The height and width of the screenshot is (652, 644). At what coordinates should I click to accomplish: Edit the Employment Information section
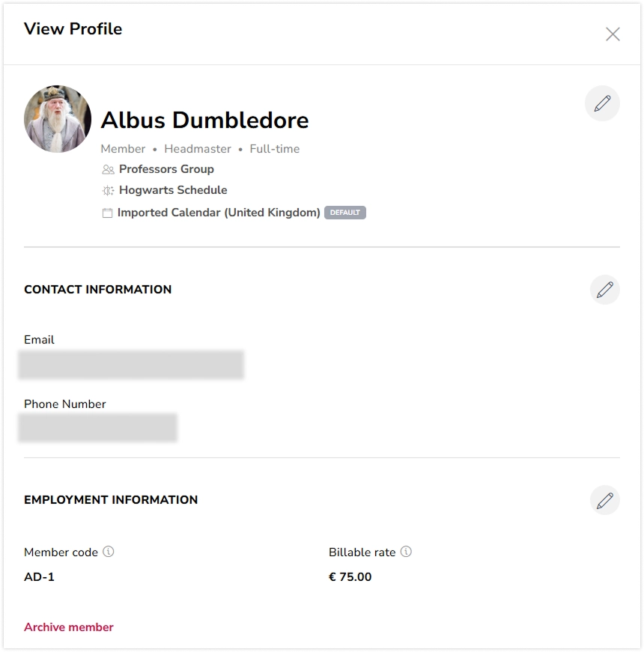604,500
